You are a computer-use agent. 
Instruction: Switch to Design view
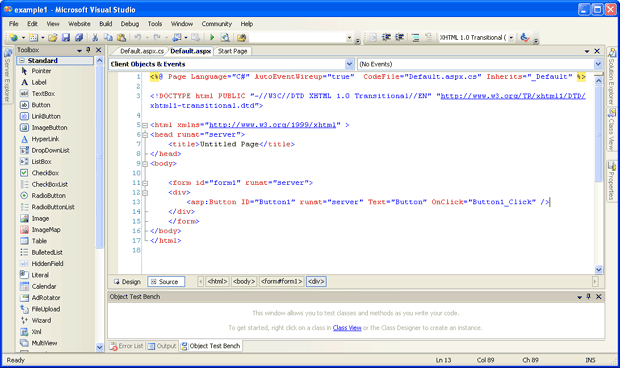[x=127, y=282]
